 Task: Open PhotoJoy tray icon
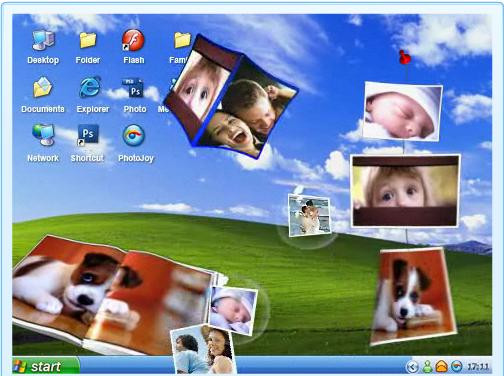457,367
